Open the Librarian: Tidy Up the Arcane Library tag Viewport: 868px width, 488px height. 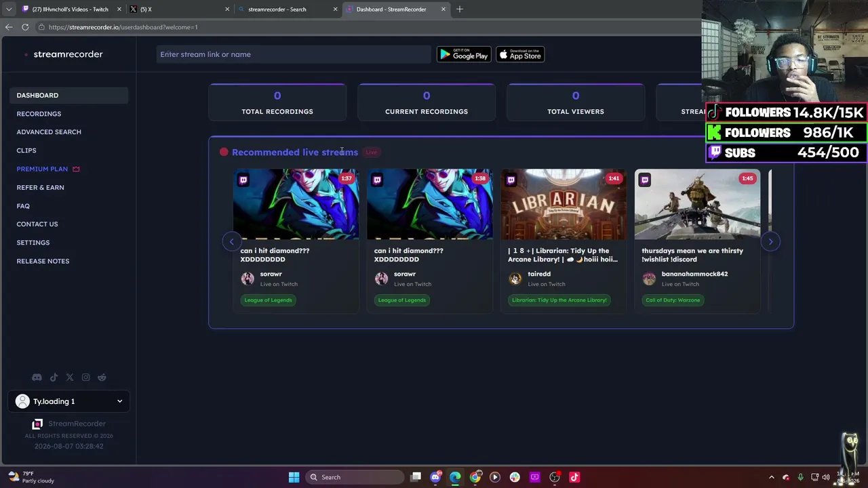559,300
